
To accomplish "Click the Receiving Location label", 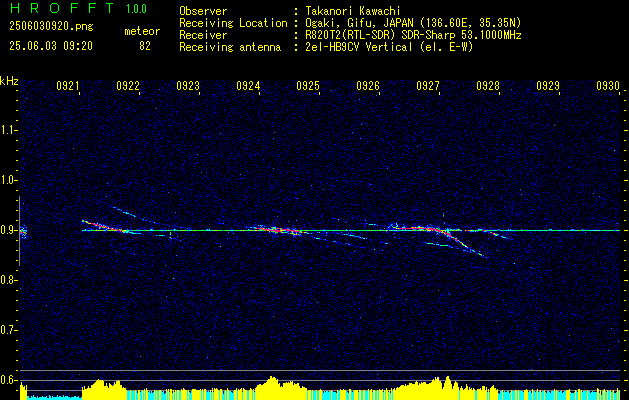I will coord(233,23).
